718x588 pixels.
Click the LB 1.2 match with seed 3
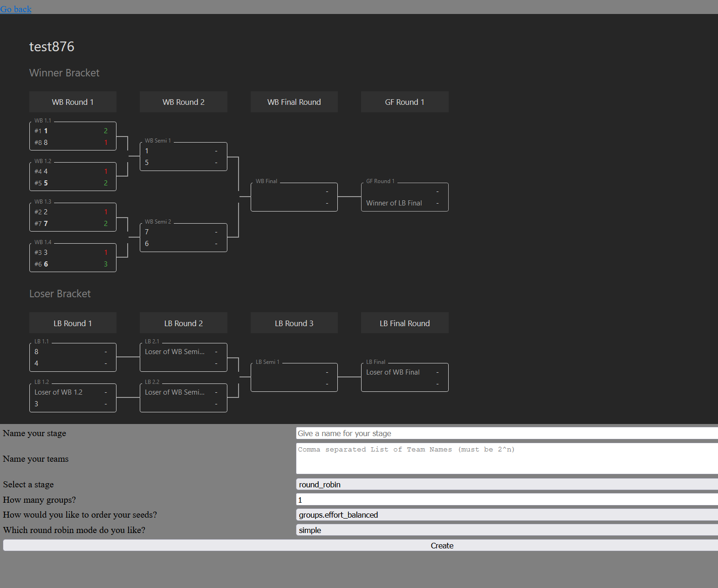(x=72, y=397)
